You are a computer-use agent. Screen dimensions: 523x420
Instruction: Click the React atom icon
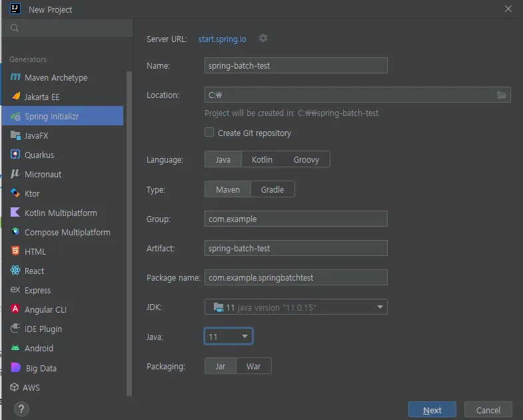[x=15, y=271]
